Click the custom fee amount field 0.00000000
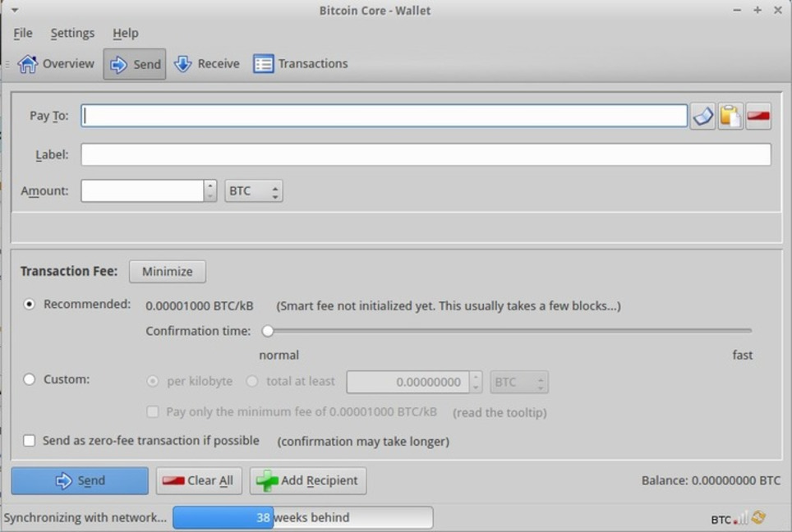The image size is (792, 532). point(408,382)
